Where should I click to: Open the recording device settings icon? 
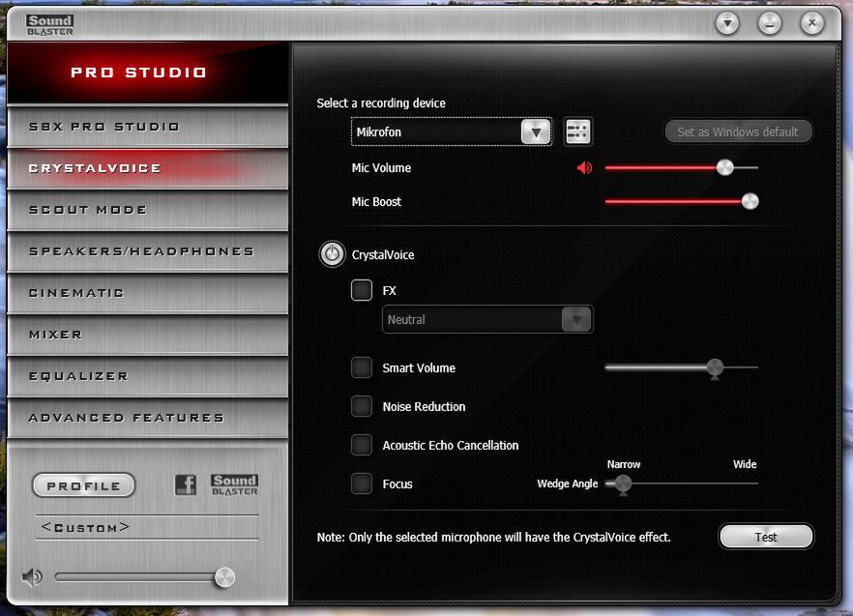click(577, 132)
